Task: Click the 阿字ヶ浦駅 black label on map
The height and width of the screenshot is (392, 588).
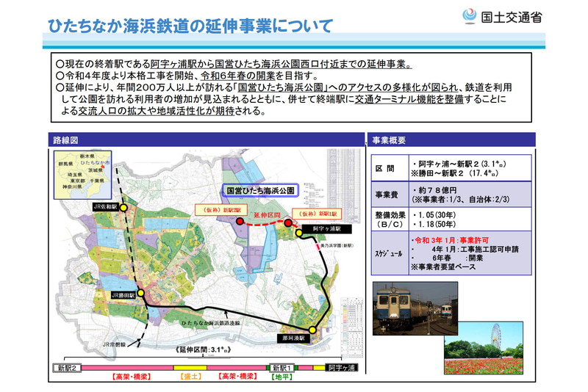Action: (326, 228)
